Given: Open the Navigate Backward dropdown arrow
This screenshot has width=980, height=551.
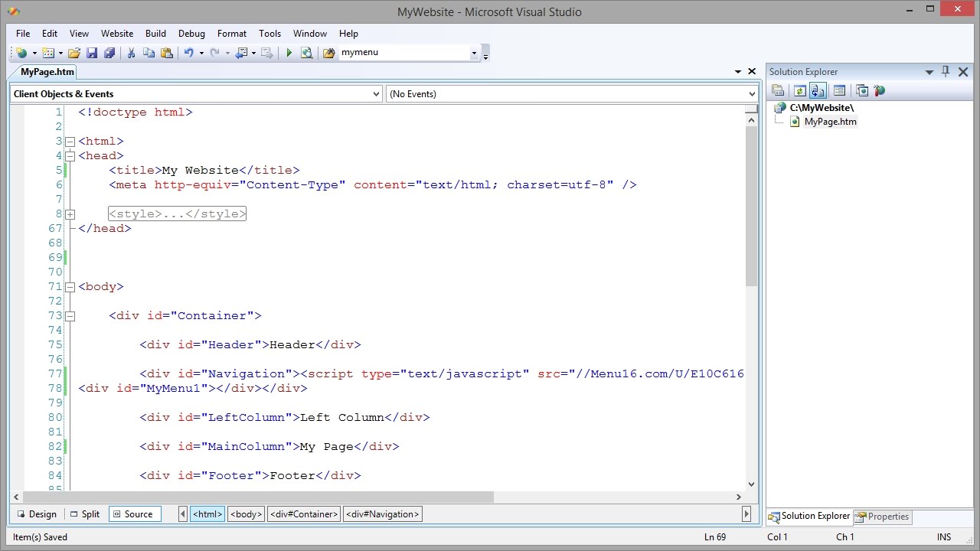Looking at the screenshot, I should point(253,53).
